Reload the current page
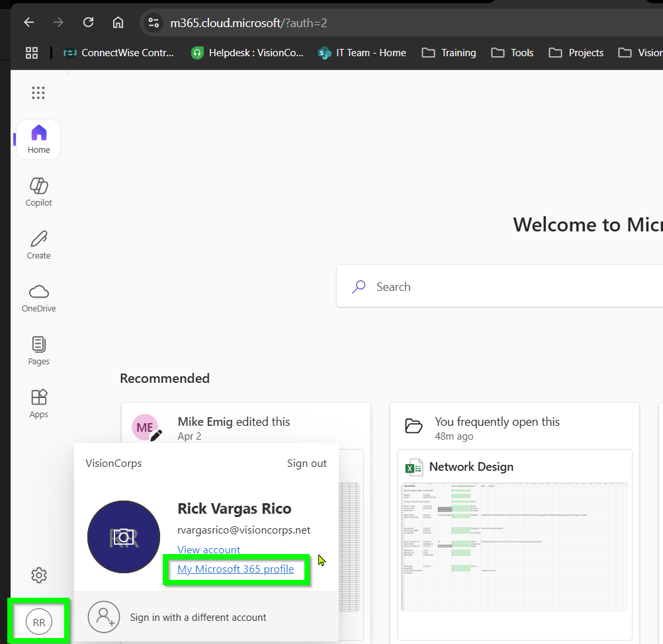This screenshot has width=663, height=644. [x=88, y=22]
